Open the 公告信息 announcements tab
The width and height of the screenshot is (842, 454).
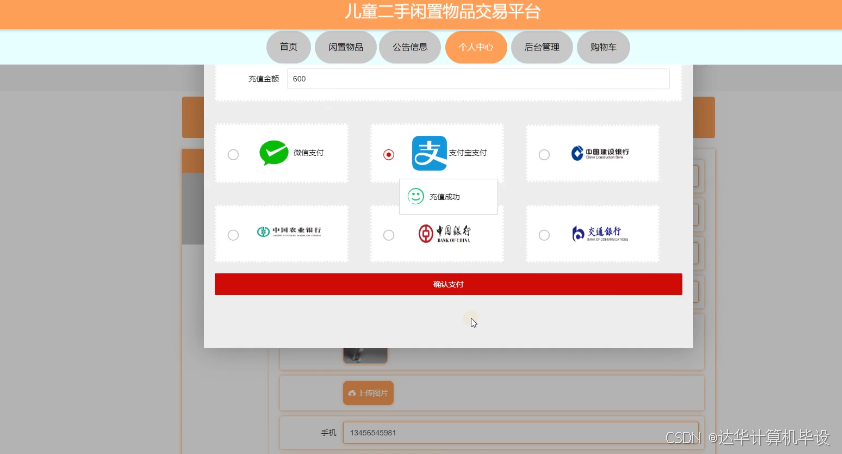tap(410, 47)
